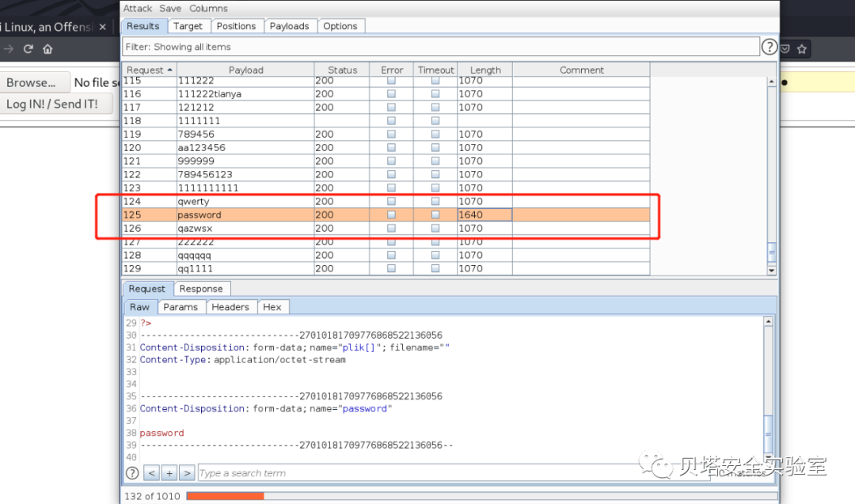Go to previous search match
The width and height of the screenshot is (855, 504).
[x=151, y=473]
